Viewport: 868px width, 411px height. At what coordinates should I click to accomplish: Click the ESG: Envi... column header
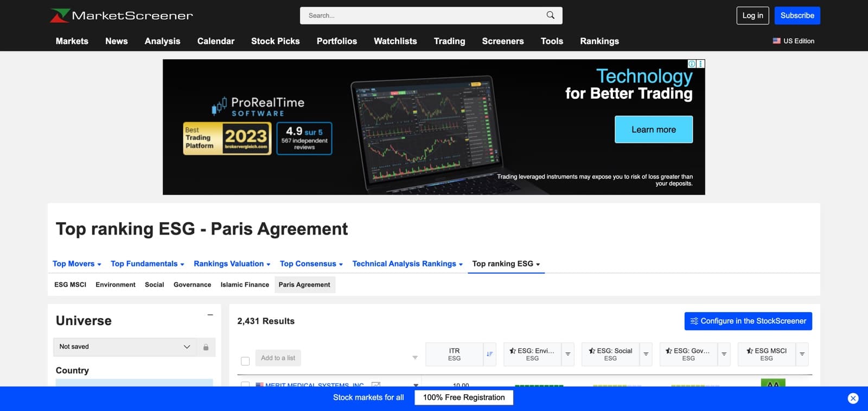(532, 354)
